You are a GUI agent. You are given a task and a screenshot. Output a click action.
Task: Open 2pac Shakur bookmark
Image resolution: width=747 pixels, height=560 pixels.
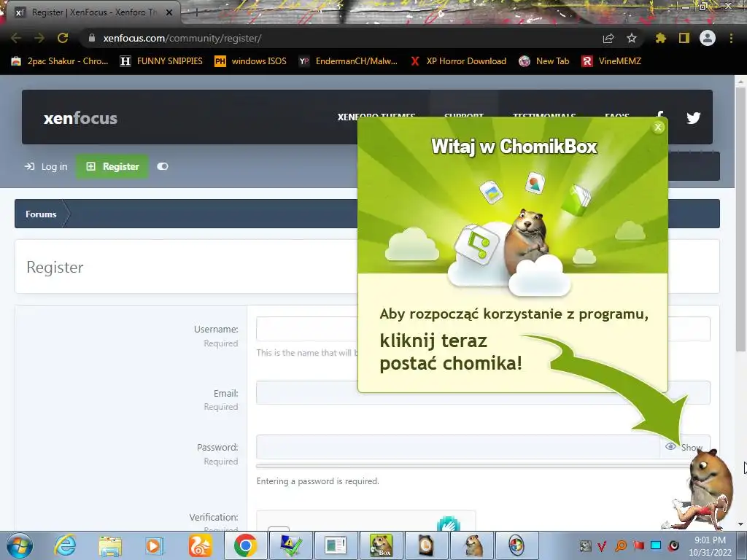pyautogui.click(x=60, y=61)
